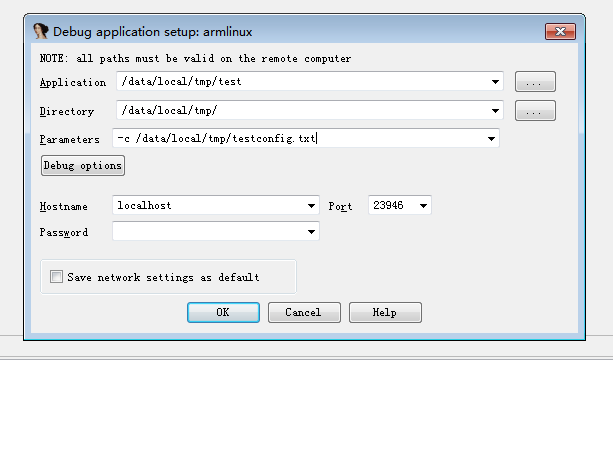
Task: Close the Debug application setup dialog
Action: click(x=560, y=31)
